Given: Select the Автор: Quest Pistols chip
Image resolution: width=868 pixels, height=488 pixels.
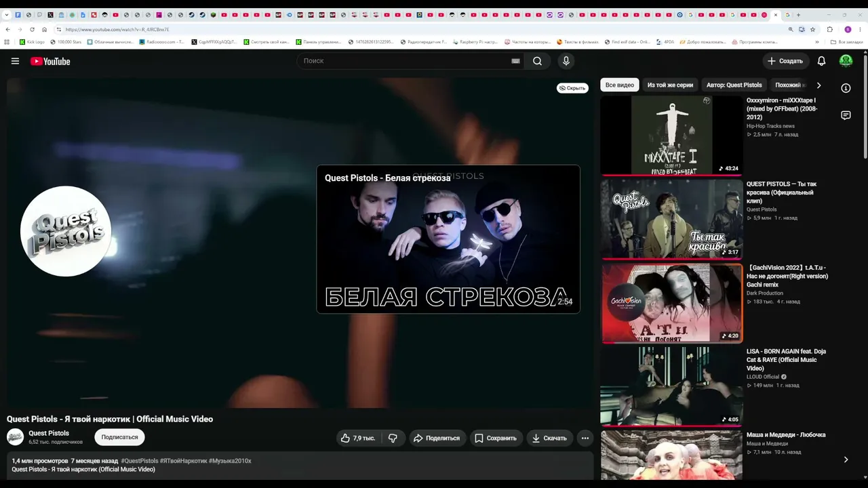Looking at the screenshot, I should [734, 85].
